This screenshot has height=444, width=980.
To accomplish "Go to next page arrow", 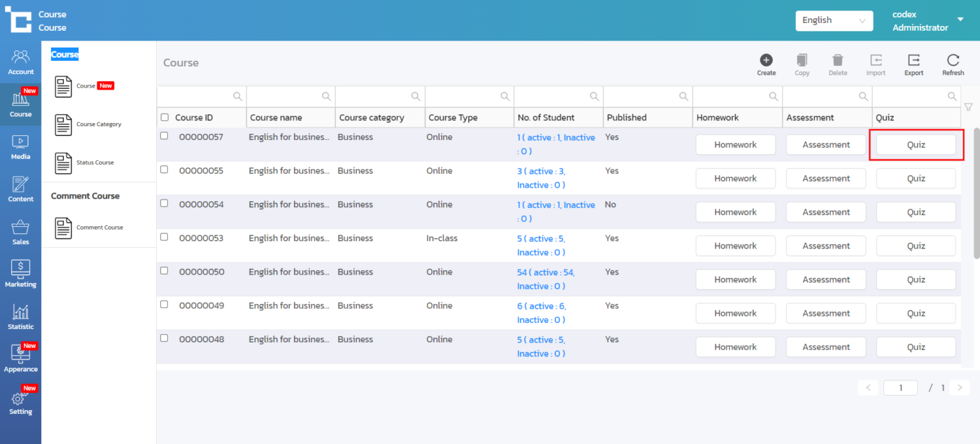I will pyautogui.click(x=960, y=387).
